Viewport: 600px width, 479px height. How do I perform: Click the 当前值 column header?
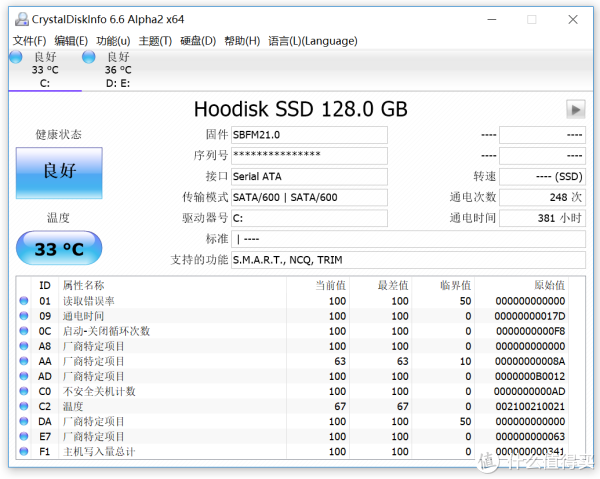click(331, 285)
